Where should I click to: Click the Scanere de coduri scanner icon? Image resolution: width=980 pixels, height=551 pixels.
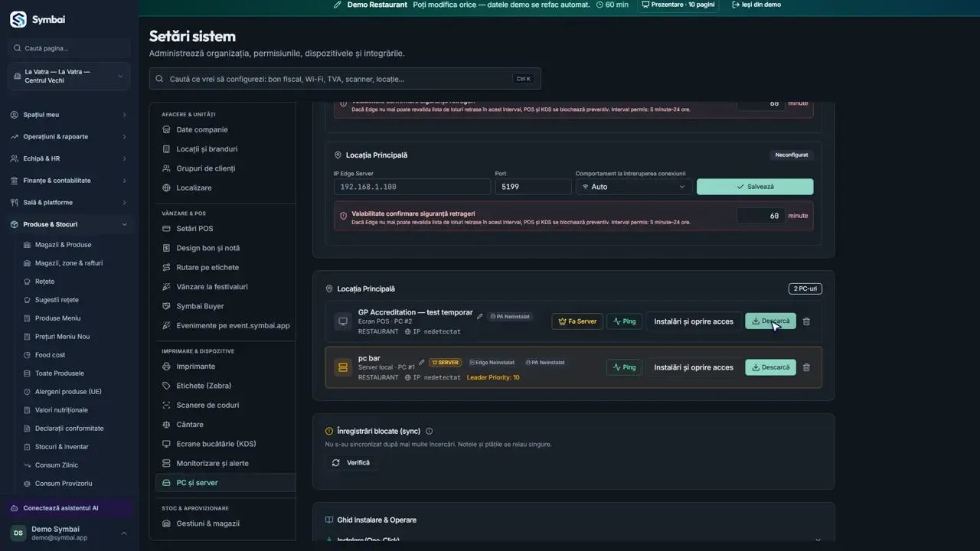click(x=167, y=405)
